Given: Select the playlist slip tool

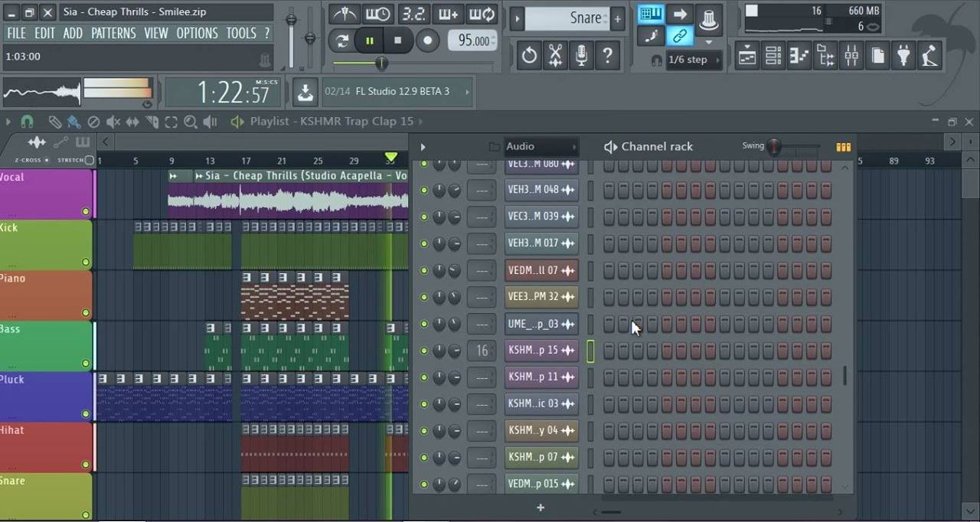Looking at the screenshot, I should tap(132, 122).
